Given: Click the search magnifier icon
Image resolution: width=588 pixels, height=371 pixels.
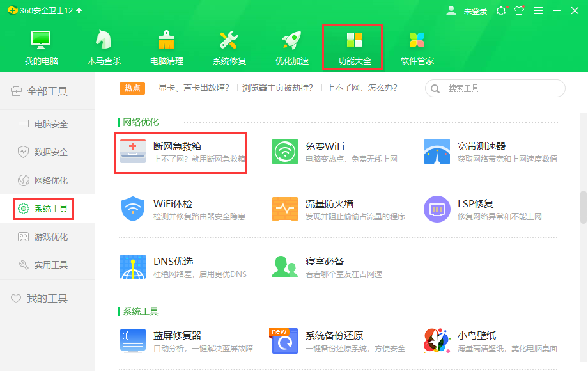Looking at the screenshot, I should 435,89.
